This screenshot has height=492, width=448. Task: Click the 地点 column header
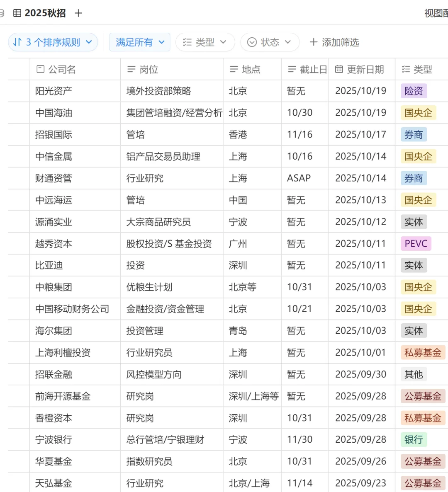pyautogui.click(x=252, y=69)
